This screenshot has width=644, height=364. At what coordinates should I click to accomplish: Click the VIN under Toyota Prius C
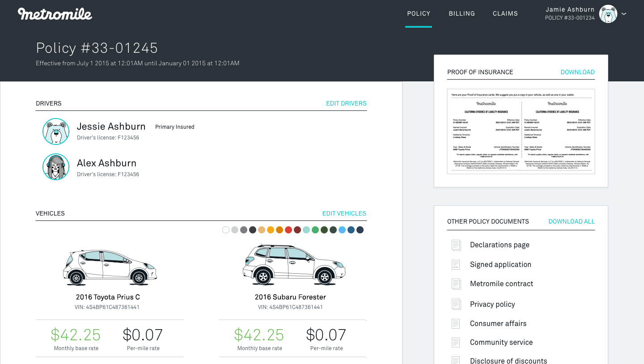coord(107,307)
